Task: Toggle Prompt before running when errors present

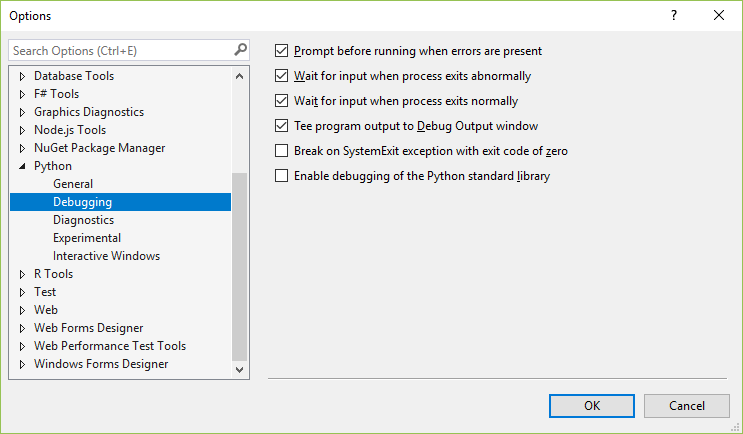Action: pos(281,50)
